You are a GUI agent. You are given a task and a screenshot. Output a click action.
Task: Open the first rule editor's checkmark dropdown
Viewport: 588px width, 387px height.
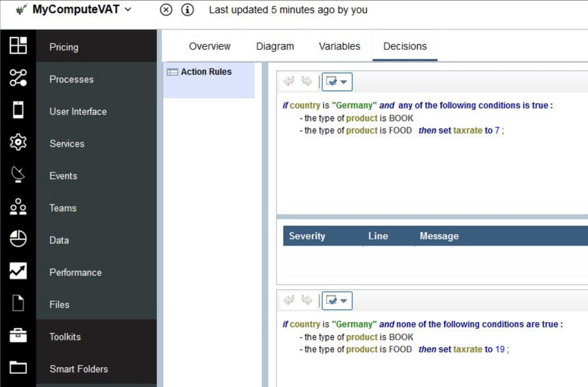(337, 82)
